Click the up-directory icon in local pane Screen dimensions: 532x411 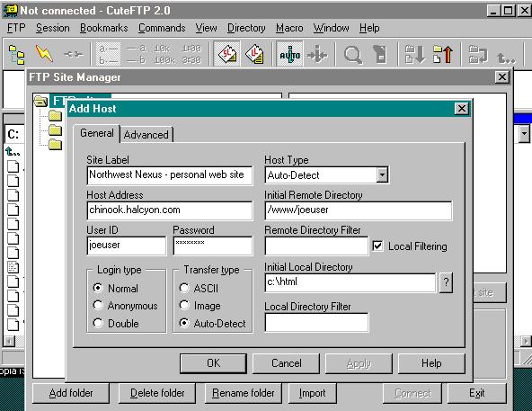(13, 151)
